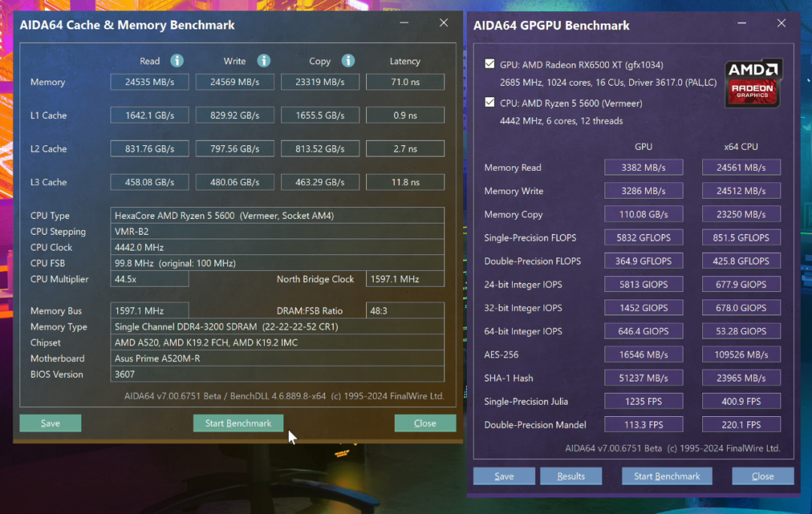The height and width of the screenshot is (514, 812).
Task: Click Close button in GPGPU Benchmark window
Action: [763, 476]
